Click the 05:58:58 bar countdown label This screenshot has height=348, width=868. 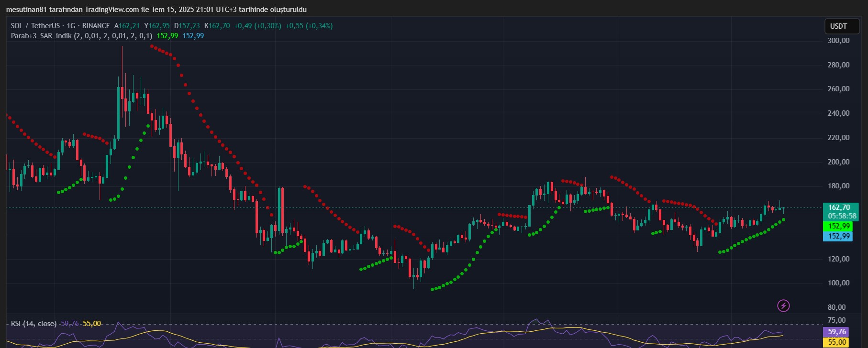tap(842, 216)
